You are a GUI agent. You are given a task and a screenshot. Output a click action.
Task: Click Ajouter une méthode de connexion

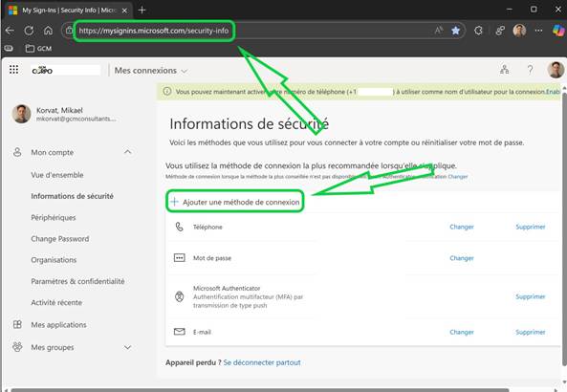235,202
